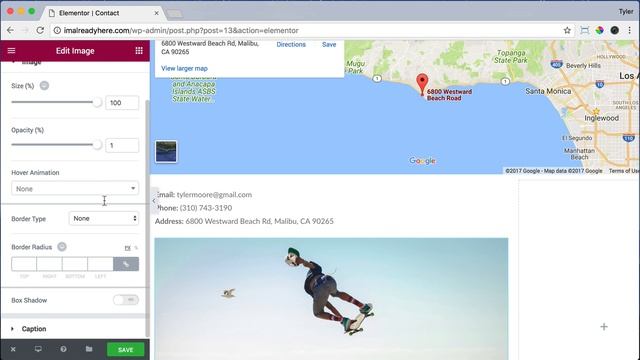Image resolution: width=640 pixels, height=360 pixels.
Task: Click the Tyler profile button
Action: (x=626, y=11)
